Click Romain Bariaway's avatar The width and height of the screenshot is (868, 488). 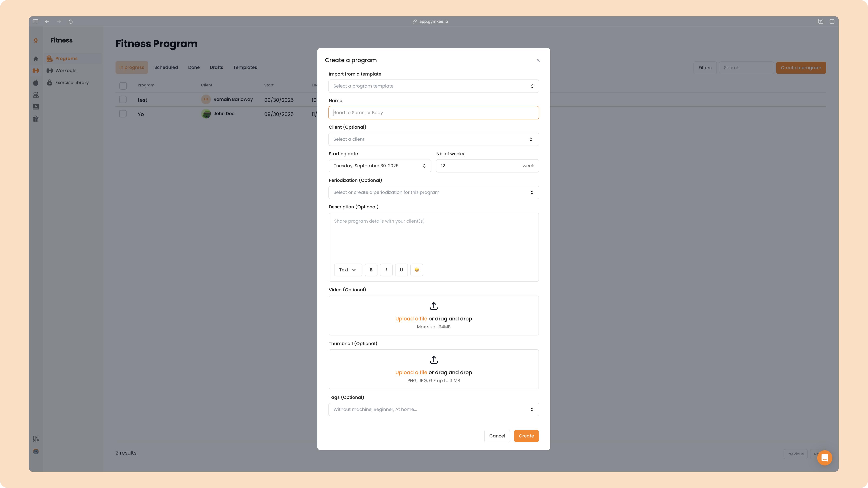(206, 99)
